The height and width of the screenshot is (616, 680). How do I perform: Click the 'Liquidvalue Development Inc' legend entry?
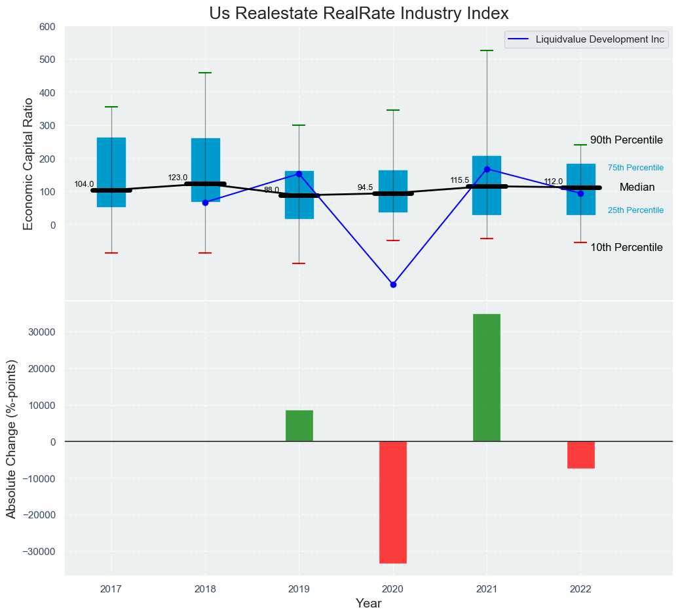coord(600,39)
